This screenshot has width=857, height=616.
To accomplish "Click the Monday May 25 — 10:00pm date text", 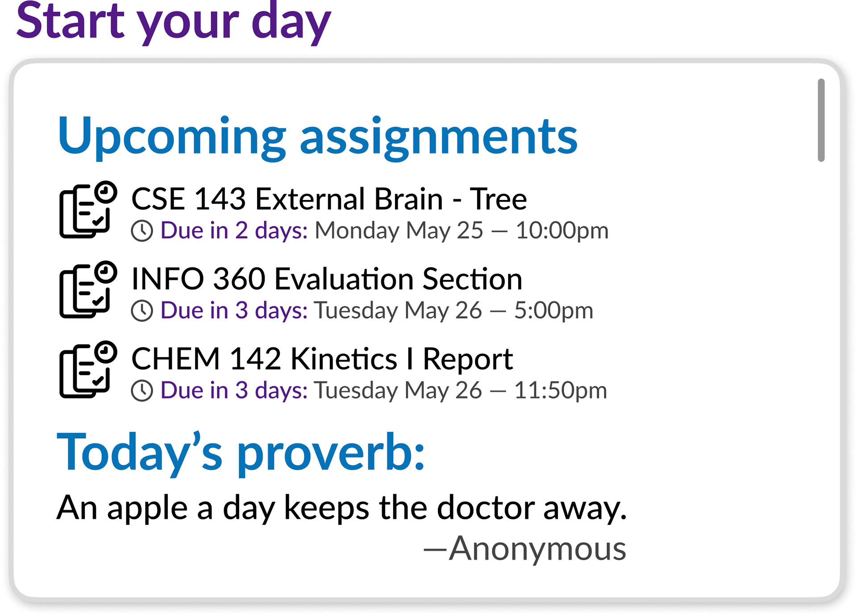I will pos(462,231).
